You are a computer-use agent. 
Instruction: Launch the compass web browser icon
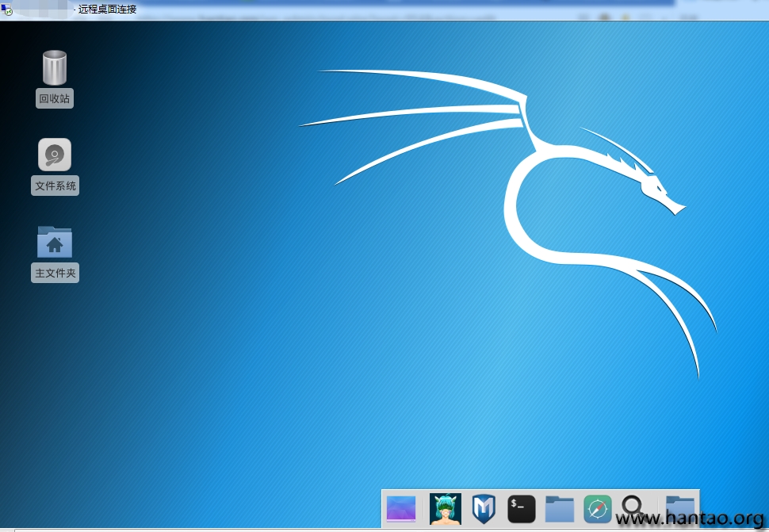click(x=598, y=508)
